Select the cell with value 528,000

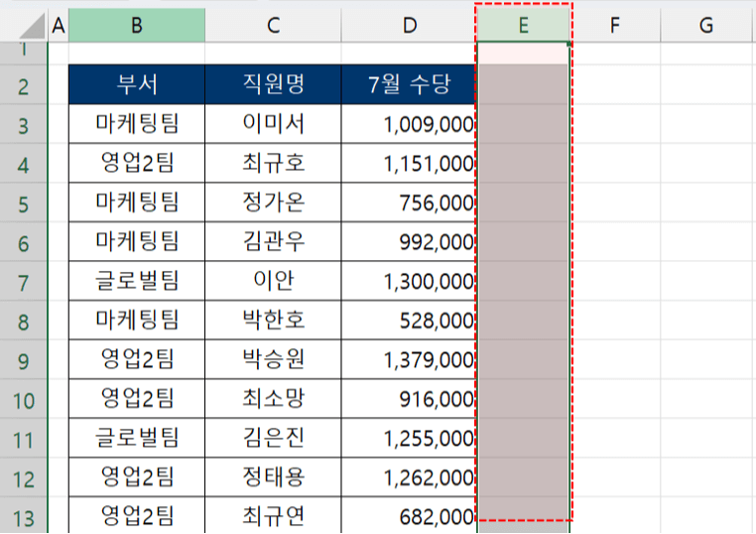click(409, 321)
